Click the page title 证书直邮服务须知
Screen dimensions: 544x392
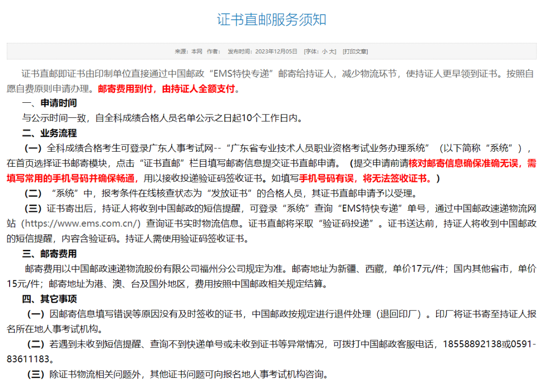coord(271,20)
